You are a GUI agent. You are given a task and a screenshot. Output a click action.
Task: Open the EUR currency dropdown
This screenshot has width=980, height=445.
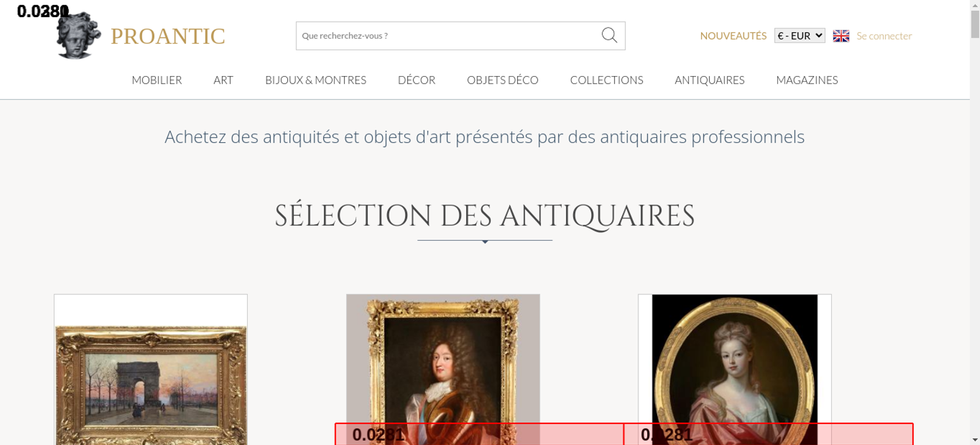click(x=799, y=36)
